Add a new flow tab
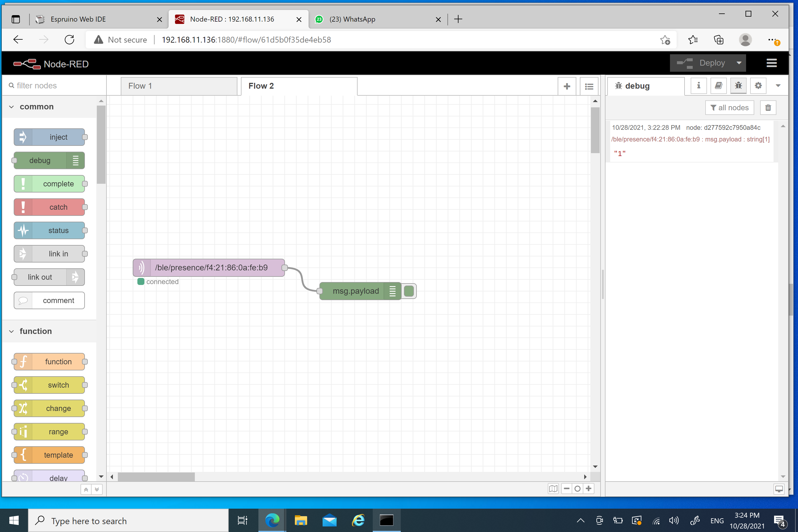This screenshot has height=532, width=798. click(x=567, y=87)
